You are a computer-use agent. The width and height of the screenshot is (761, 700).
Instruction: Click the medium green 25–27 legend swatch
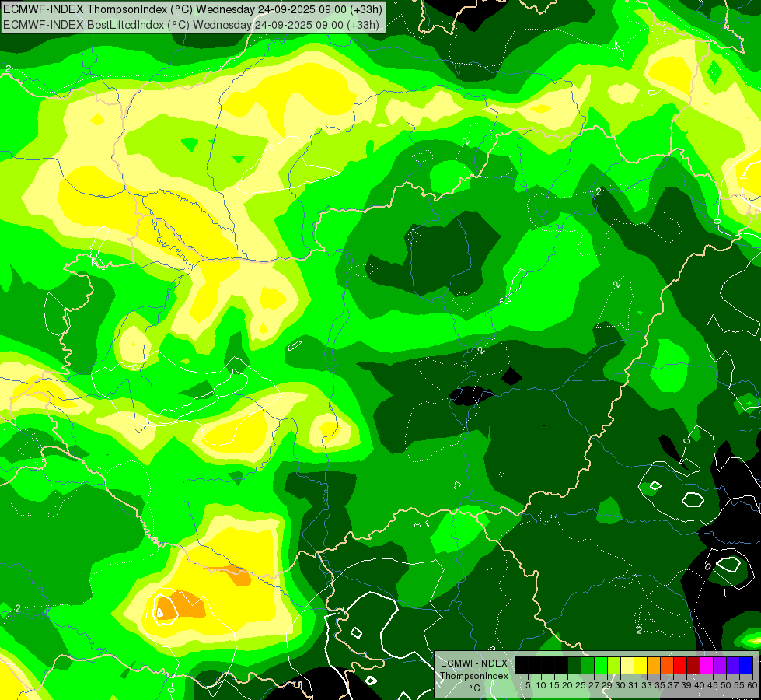[588, 665]
